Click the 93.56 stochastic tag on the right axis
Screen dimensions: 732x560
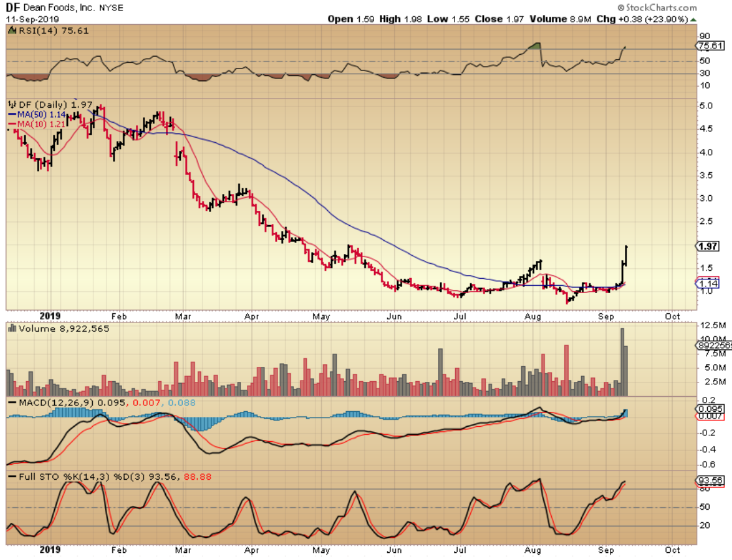710,480
